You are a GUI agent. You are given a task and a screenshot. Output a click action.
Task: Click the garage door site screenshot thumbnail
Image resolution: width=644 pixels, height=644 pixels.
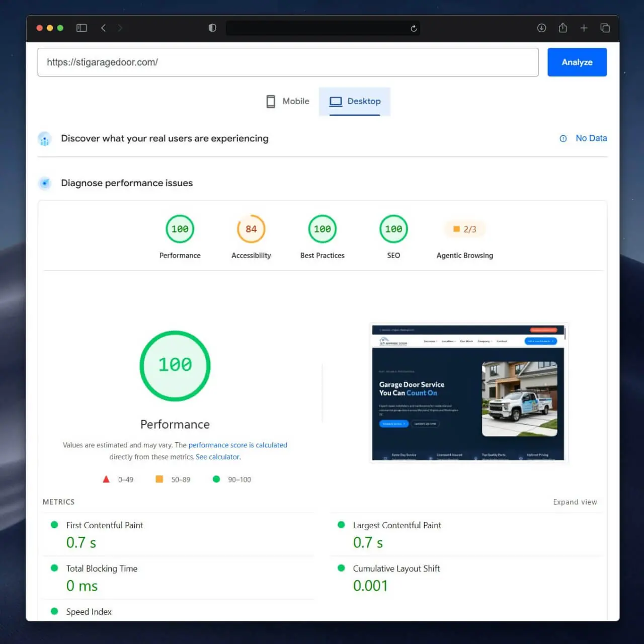[468, 393]
